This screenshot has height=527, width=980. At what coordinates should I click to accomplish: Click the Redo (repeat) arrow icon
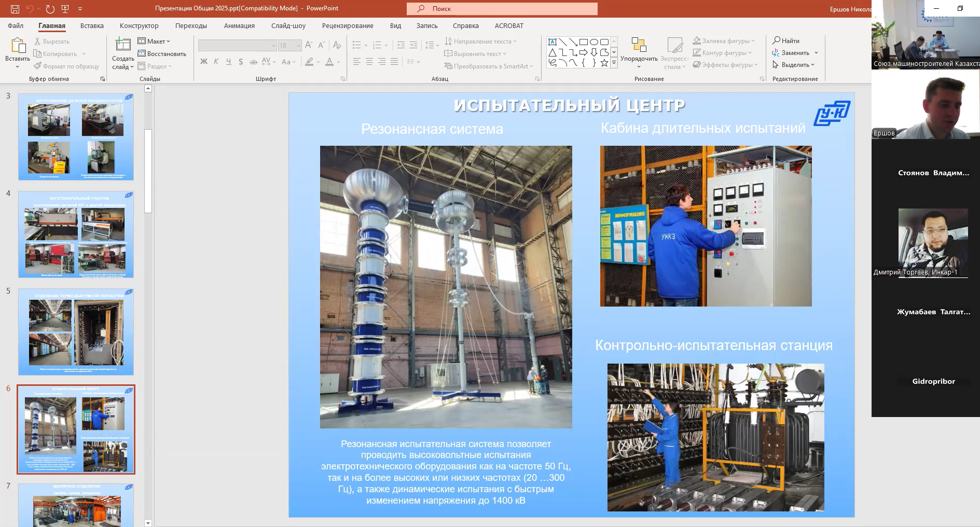(50, 9)
